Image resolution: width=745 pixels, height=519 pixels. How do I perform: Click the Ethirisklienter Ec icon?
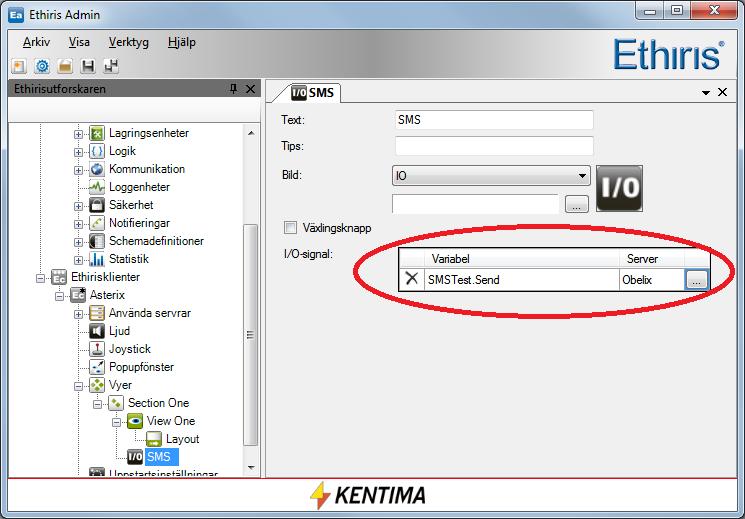point(59,277)
